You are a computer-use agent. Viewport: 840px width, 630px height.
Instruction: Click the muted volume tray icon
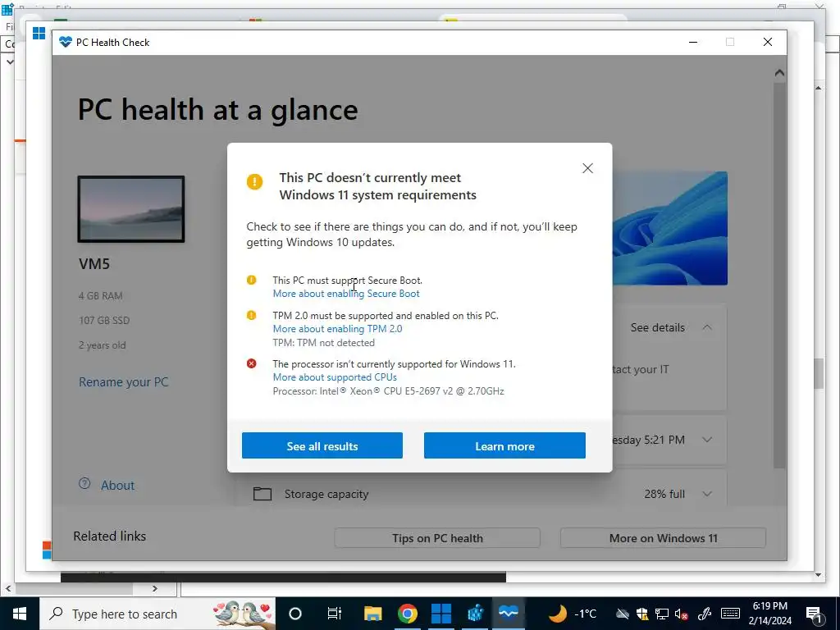681,614
